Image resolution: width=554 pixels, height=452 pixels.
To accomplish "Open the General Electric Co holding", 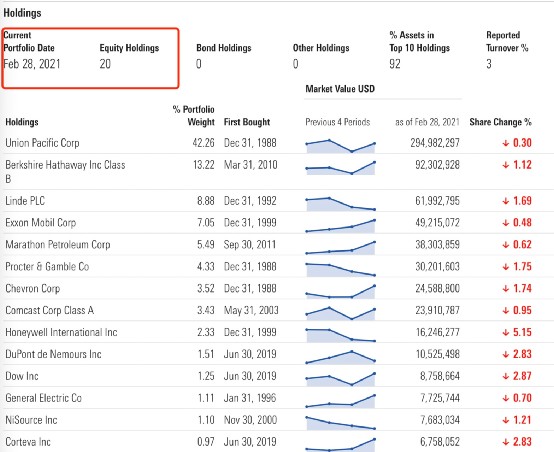I will (x=43, y=398).
